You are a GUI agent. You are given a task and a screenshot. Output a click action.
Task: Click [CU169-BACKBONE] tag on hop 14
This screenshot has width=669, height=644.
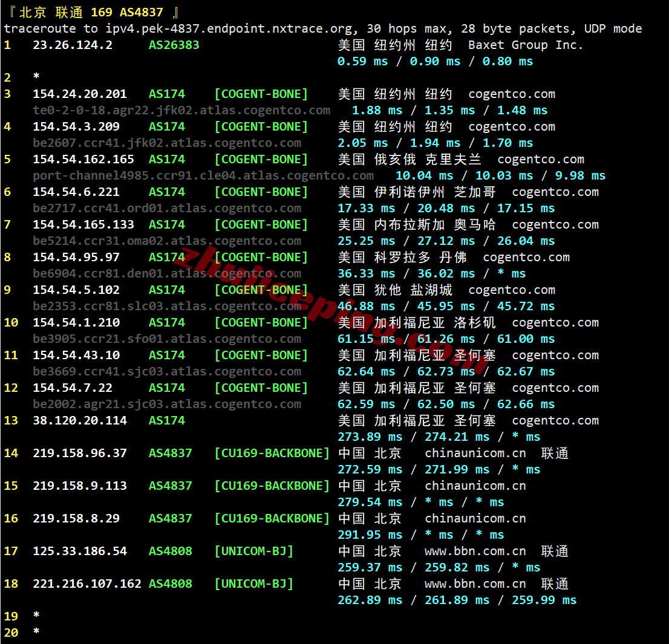coord(272,453)
